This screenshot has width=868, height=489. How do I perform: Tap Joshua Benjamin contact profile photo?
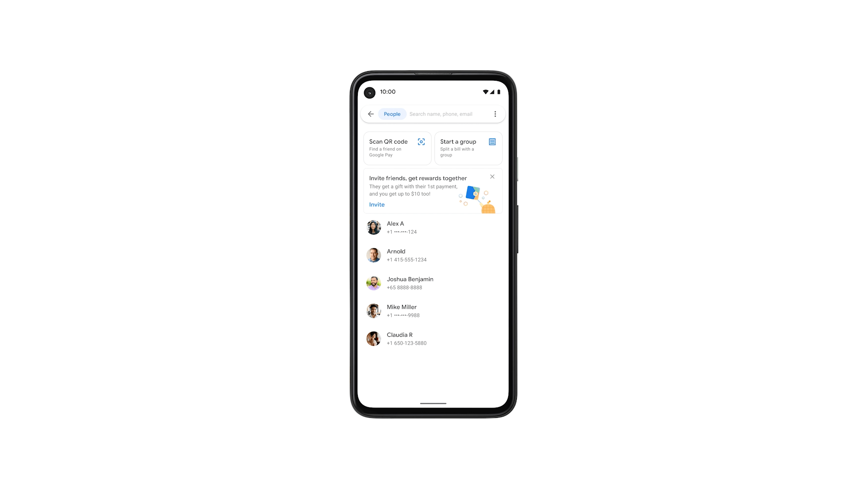(374, 283)
